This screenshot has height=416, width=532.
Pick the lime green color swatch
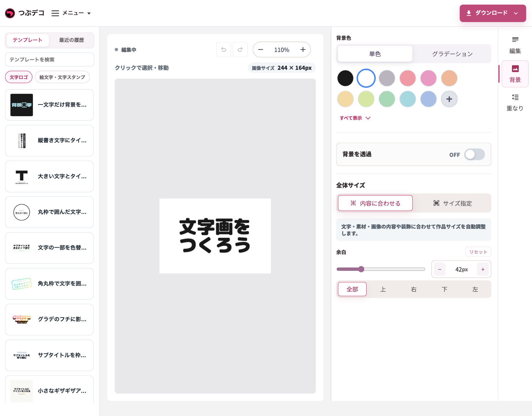point(366,99)
